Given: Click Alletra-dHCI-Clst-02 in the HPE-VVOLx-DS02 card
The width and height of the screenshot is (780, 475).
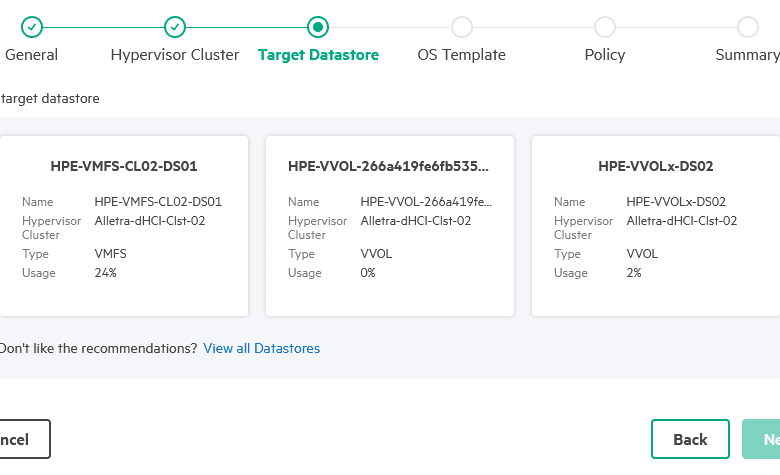Looking at the screenshot, I should pos(682,221).
